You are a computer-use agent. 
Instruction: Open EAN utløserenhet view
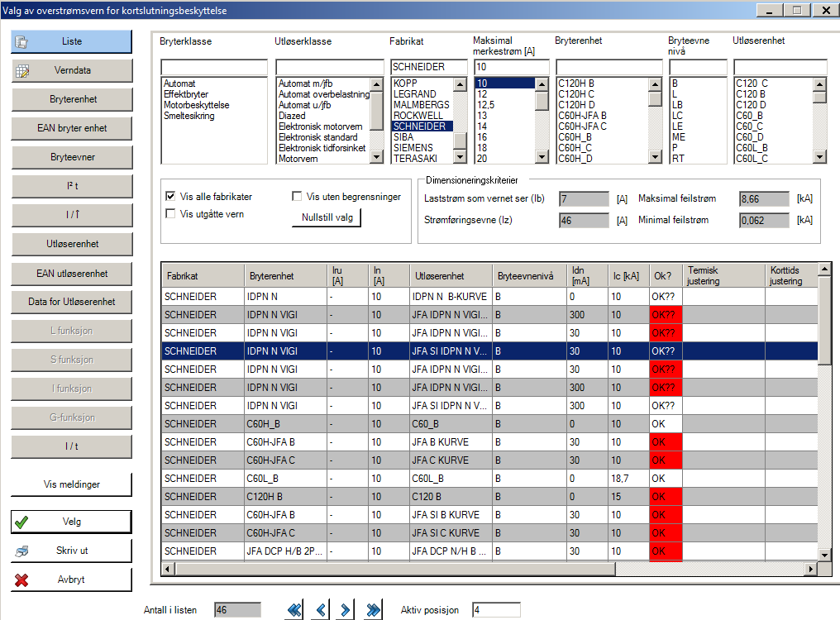(72, 274)
